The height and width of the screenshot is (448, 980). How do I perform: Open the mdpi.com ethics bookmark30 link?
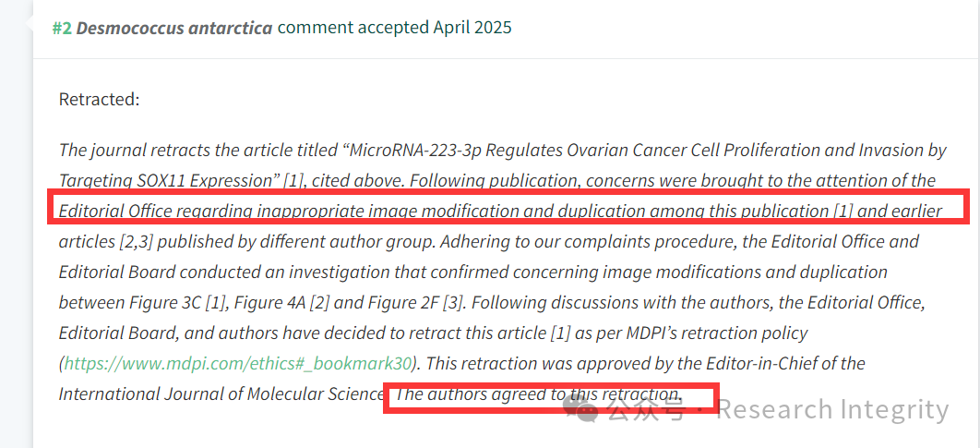pos(238,364)
